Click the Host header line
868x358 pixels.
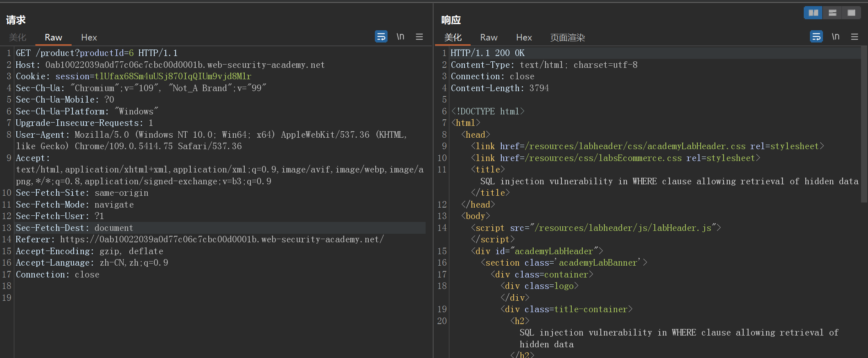click(x=170, y=65)
